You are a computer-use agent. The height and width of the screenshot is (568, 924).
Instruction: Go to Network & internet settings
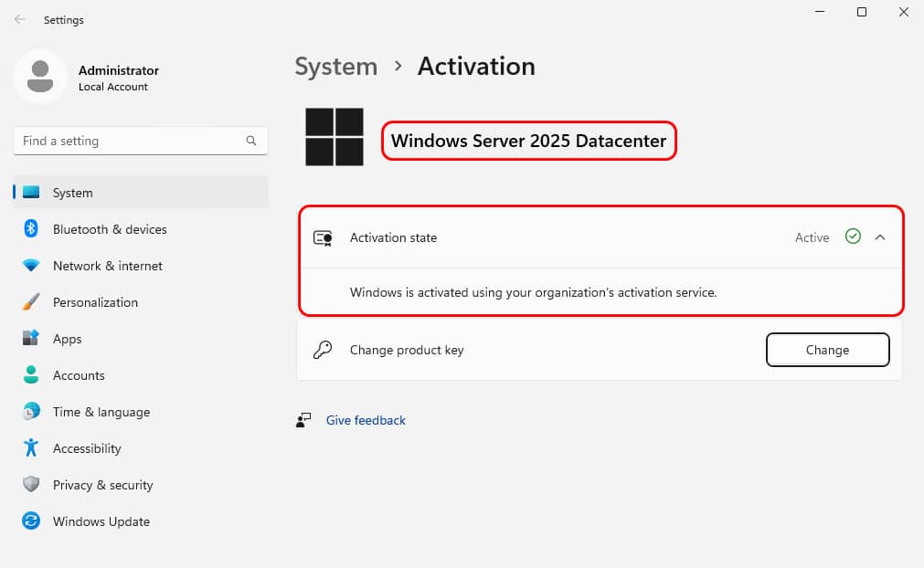click(141, 266)
